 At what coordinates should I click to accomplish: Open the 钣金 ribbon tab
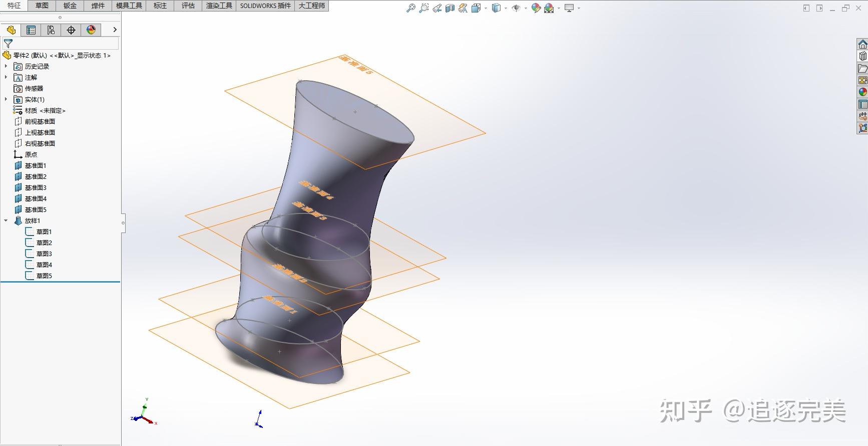click(x=70, y=6)
